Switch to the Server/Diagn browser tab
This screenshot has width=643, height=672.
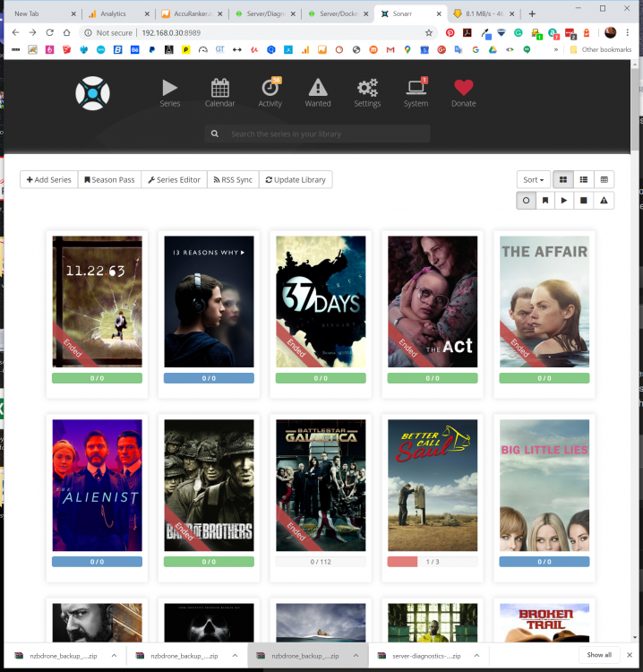click(265, 13)
